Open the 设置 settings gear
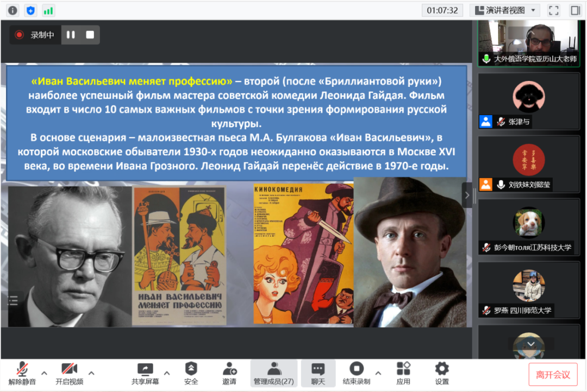Image resolution: width=587 pixels, height=392 pixels. coord(442,373)
